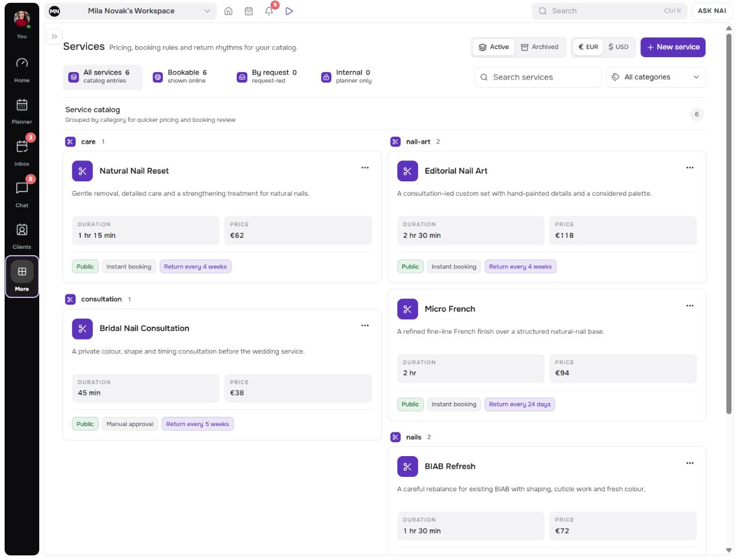Open notifications bell in top bar
Viewport: 739px width, 560px height.
point(269,11)
